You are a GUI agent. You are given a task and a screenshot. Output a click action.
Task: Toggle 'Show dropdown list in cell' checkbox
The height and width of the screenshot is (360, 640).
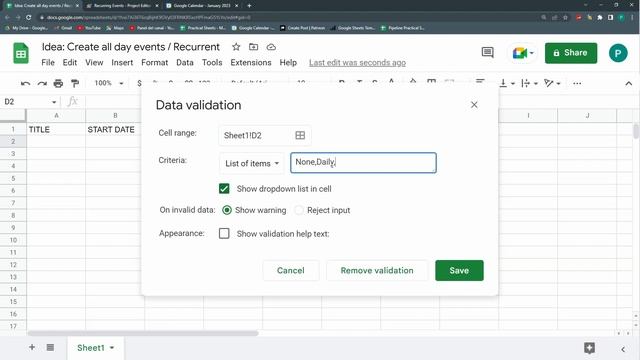pyautogui.click(x=224, y=189)
